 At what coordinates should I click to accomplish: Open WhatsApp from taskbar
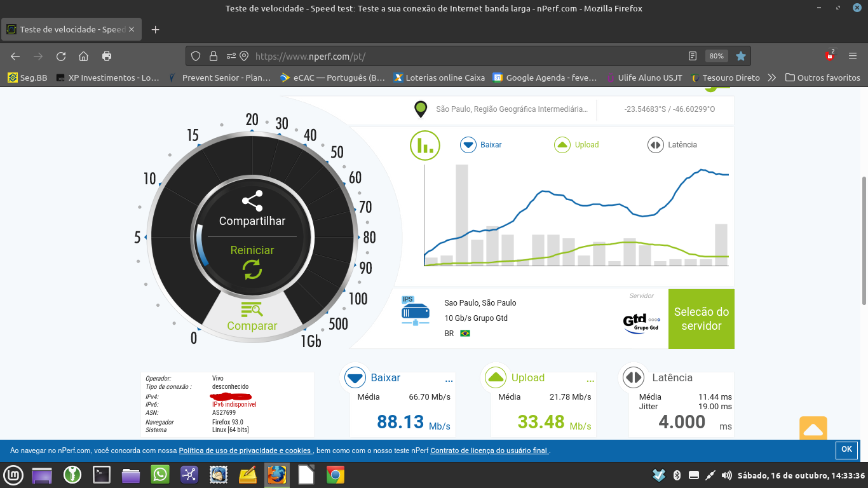(x=160, y=475)
